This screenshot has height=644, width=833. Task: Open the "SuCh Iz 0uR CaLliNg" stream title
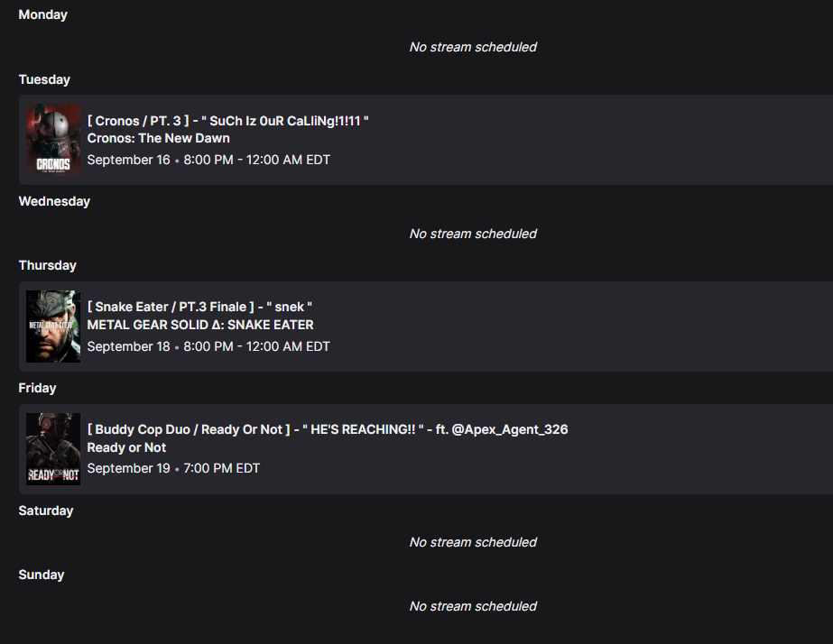pyautogui.click(x=228, y=121)
